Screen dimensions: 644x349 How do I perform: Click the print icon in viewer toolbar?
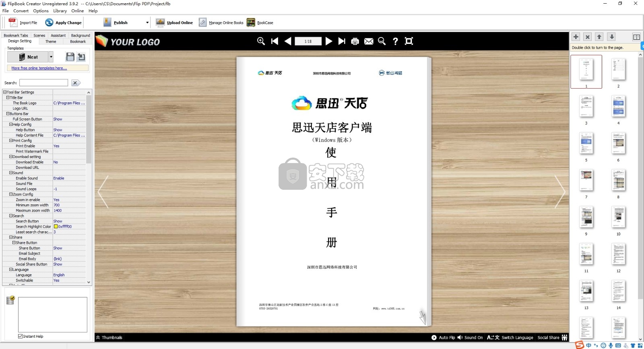(355, 41)
